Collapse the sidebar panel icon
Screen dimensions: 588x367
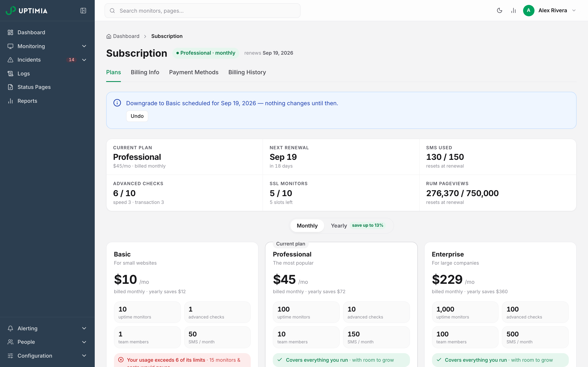pyautogui.click(x=83, y=11)
